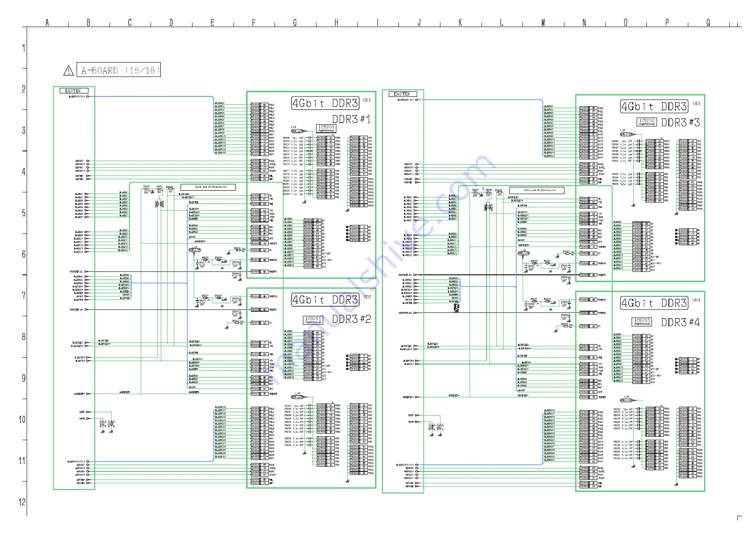This screenshot has width=756, height=534.
Task: Click row number 7 on the left ruler
Action: tap(24, 296)
